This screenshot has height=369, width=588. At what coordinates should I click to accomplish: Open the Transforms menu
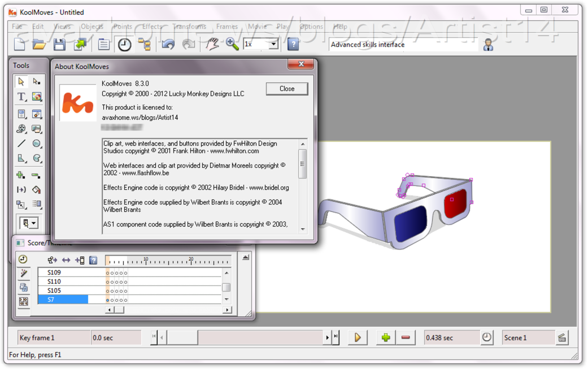[189, 26]
